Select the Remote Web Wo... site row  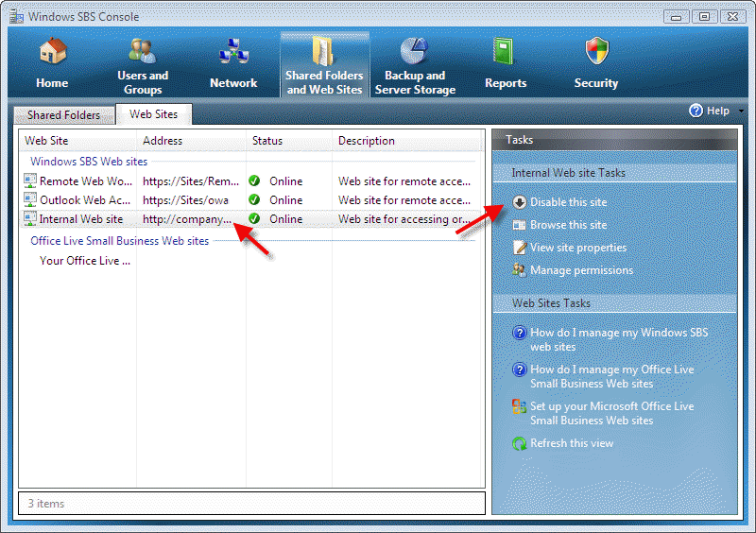click(x=85, y=181)
